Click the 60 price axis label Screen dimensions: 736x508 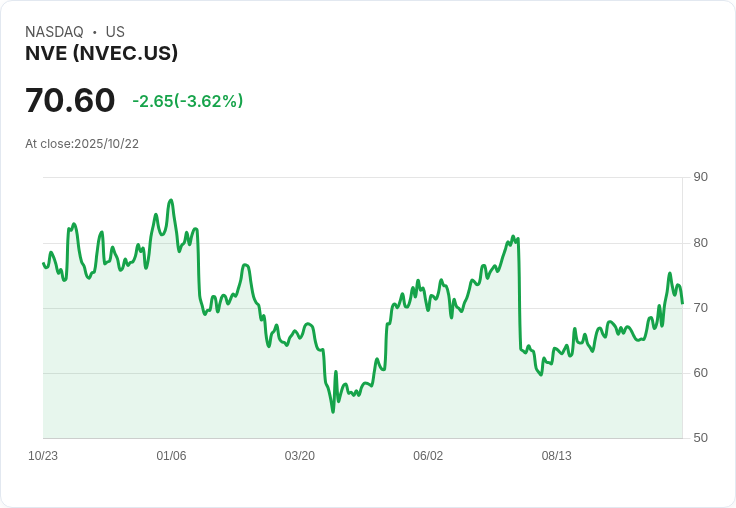click(701, 373)
